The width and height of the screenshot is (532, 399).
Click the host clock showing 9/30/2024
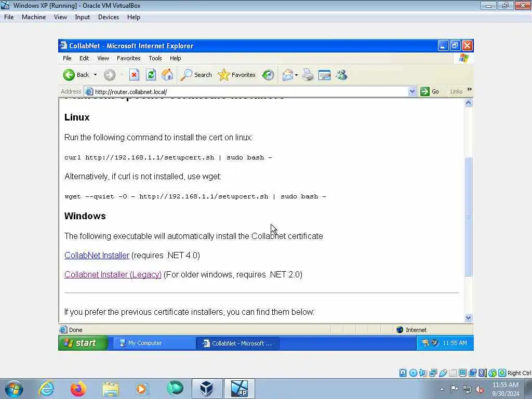point(505,389)
